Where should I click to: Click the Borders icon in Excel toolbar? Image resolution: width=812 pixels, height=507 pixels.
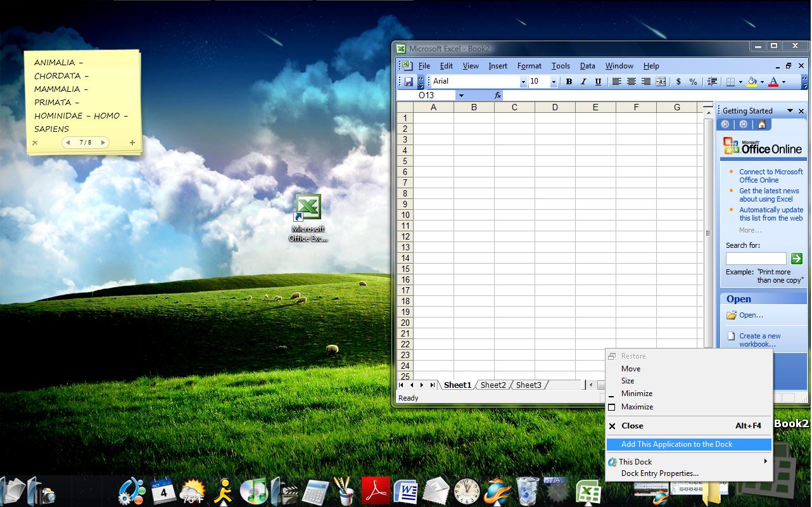[730, 82]
